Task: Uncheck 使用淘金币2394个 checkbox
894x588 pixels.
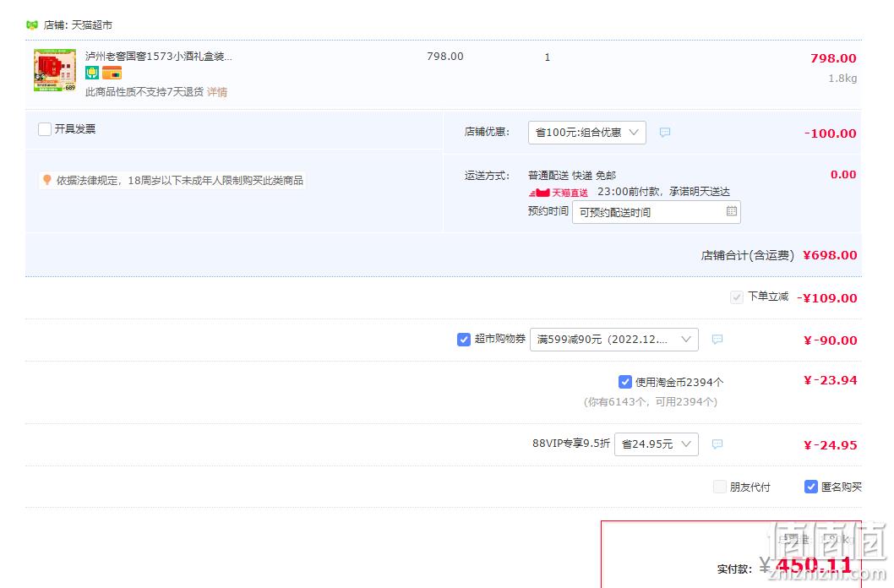Action: pyautogui.click(x=625, y=382)
